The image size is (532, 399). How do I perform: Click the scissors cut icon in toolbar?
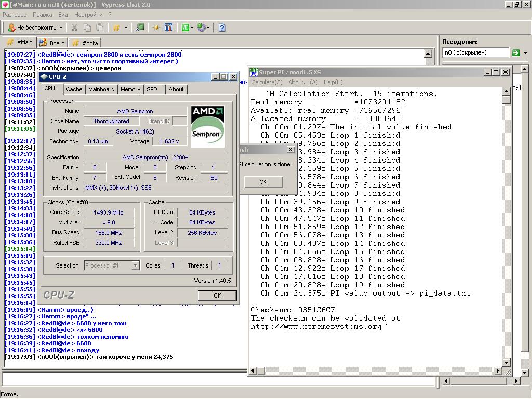(75, 28)
